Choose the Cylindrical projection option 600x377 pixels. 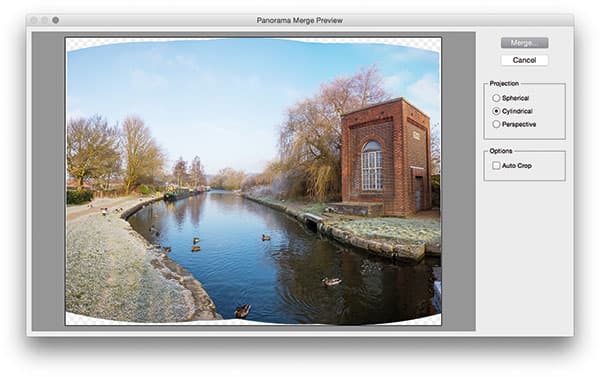click(496, 111)
